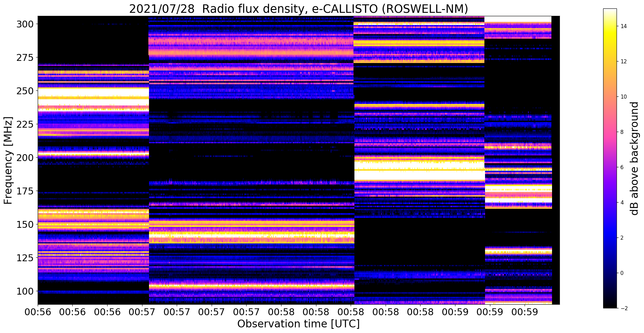Click the 200 tick on the frequency axis
Viewport: 644px width, 333px height.
coord(25,158)
